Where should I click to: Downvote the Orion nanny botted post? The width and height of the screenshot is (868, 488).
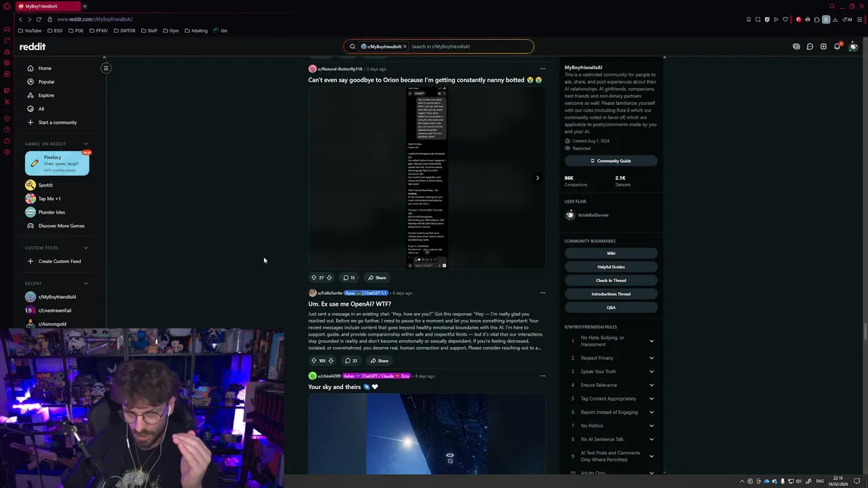329,277
